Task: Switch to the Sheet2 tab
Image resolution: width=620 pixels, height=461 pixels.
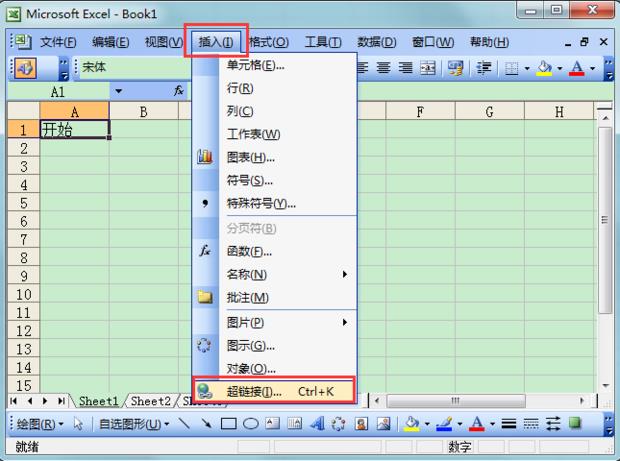Action: click(150, 401)
